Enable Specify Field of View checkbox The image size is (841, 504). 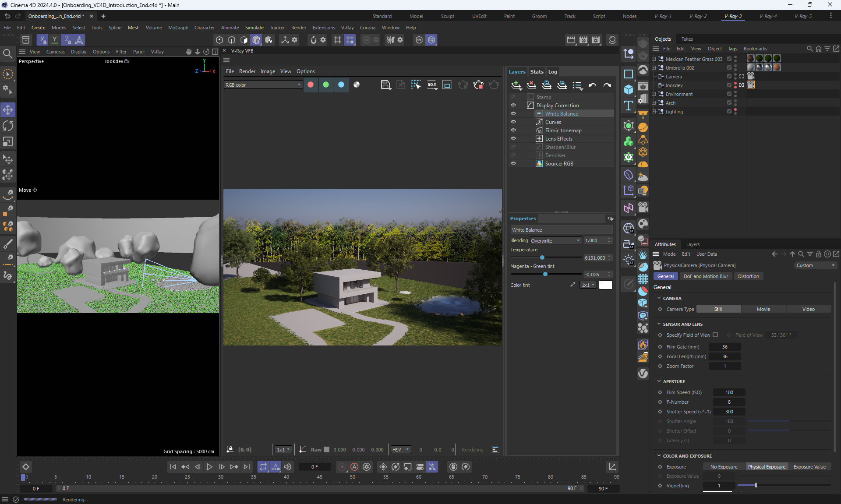pyautogui.click(x=715, y=335)
